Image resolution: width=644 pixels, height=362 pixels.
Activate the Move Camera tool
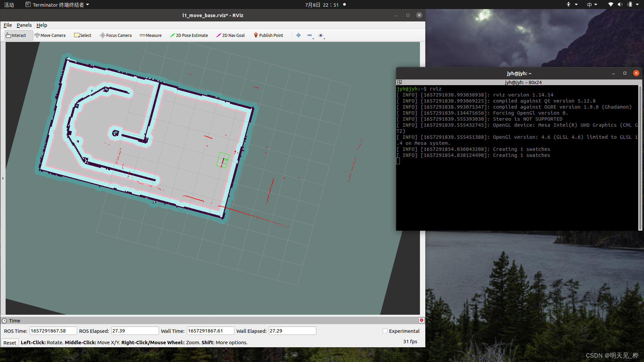tap(50, 35)
